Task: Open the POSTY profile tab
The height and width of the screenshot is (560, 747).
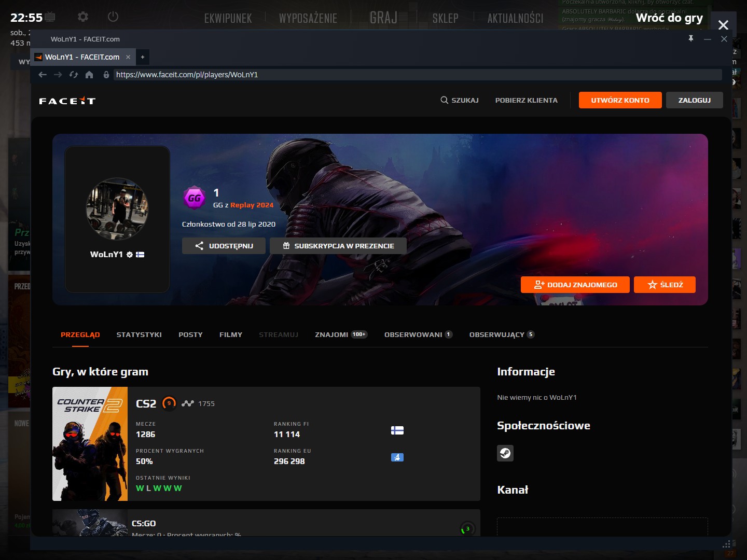Action: (x=190, y=335)
